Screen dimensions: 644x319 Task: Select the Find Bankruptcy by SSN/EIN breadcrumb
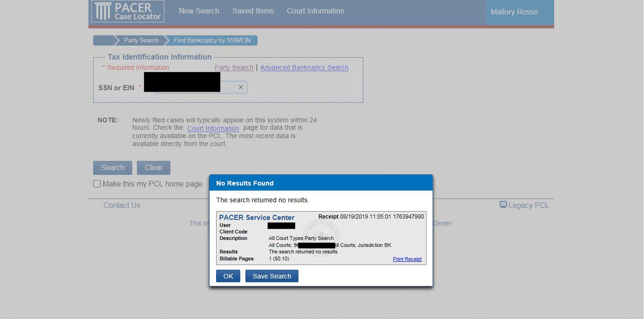[212, 40]
